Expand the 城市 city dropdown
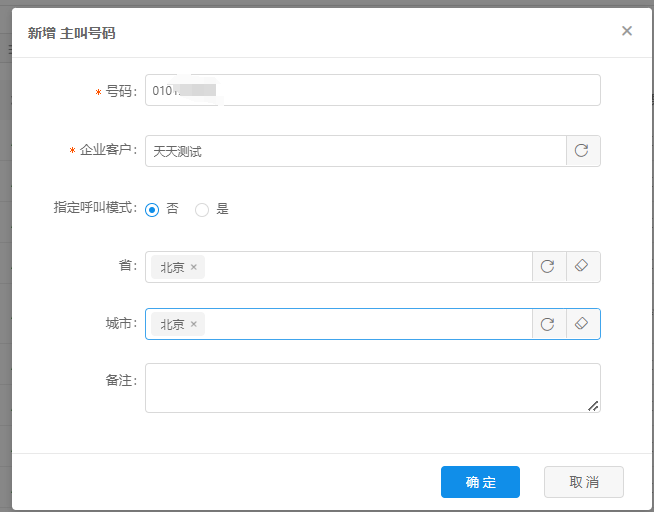 click(x=370, y=324)
